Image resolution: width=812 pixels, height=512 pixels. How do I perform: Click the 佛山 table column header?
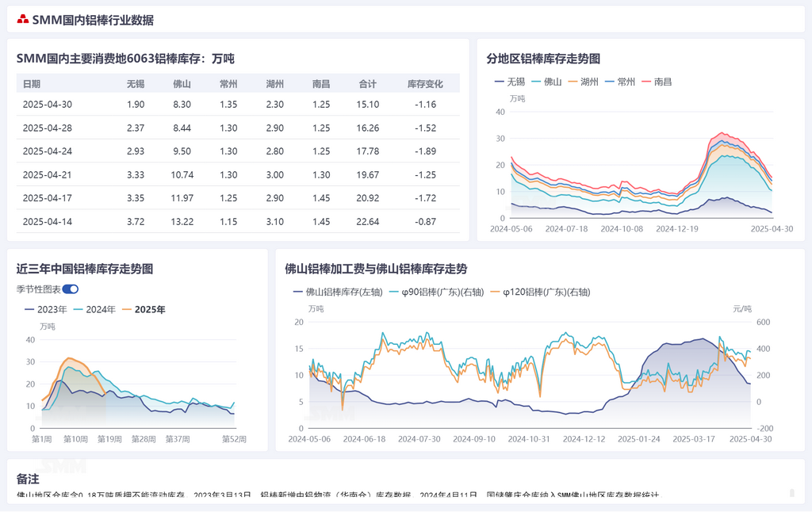click(182, 84)
